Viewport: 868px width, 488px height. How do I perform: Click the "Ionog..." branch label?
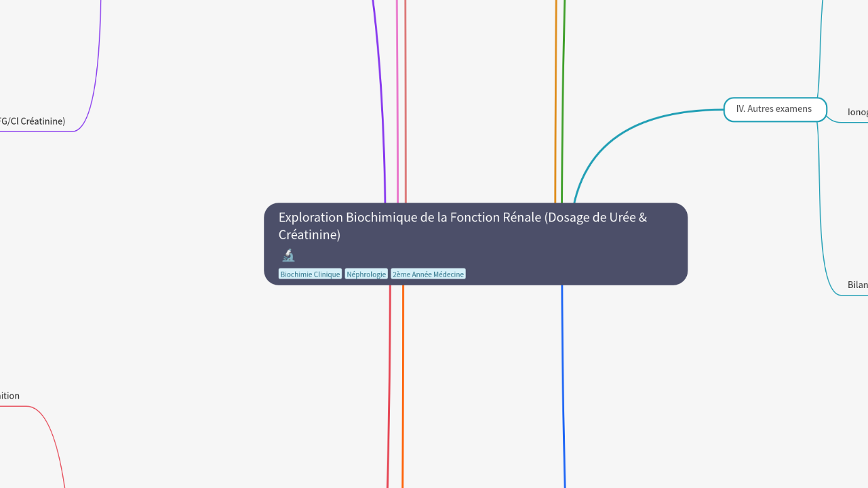(857, 112)
